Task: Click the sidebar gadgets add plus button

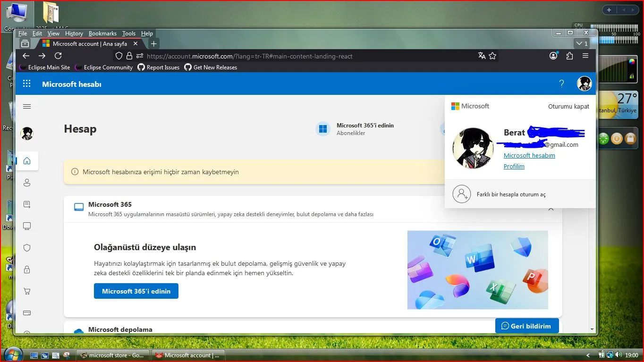Action: coord(609,10)
